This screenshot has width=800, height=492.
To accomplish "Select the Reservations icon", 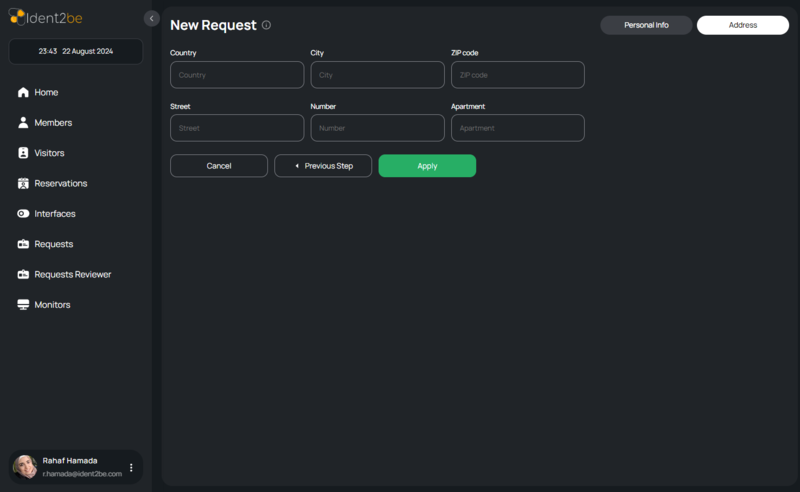I will pos(23,184).
